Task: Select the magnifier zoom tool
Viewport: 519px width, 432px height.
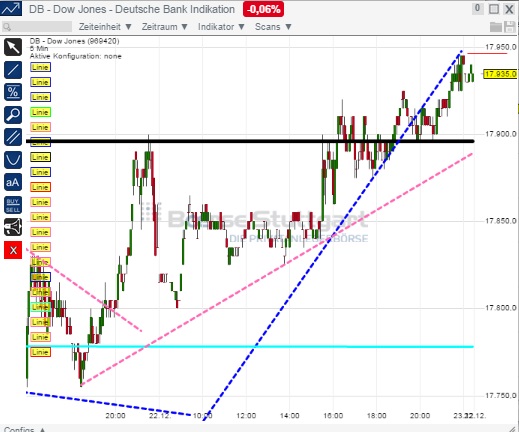Action: pyautogui.click(x=13, y=115)
